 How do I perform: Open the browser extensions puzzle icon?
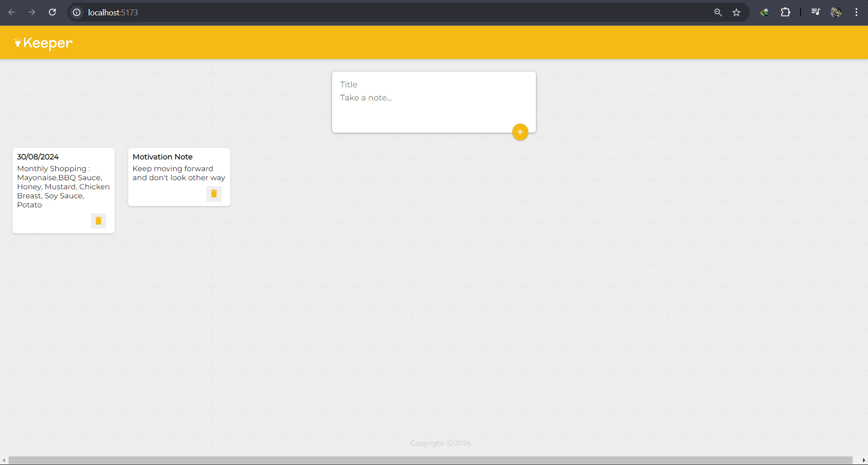click(785, 12)
